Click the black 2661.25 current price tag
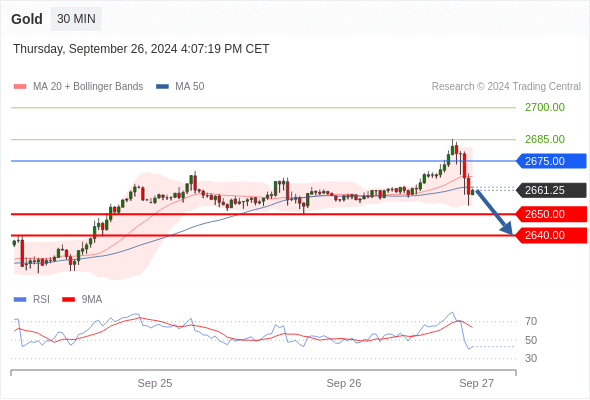This screenshot has height=400, width=590. [x=551, y=190]
